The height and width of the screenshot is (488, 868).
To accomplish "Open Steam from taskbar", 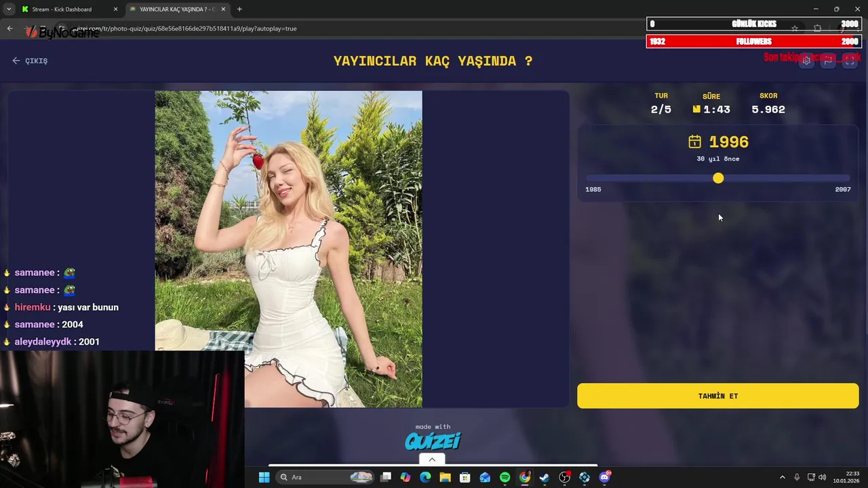I will point(545,477).
